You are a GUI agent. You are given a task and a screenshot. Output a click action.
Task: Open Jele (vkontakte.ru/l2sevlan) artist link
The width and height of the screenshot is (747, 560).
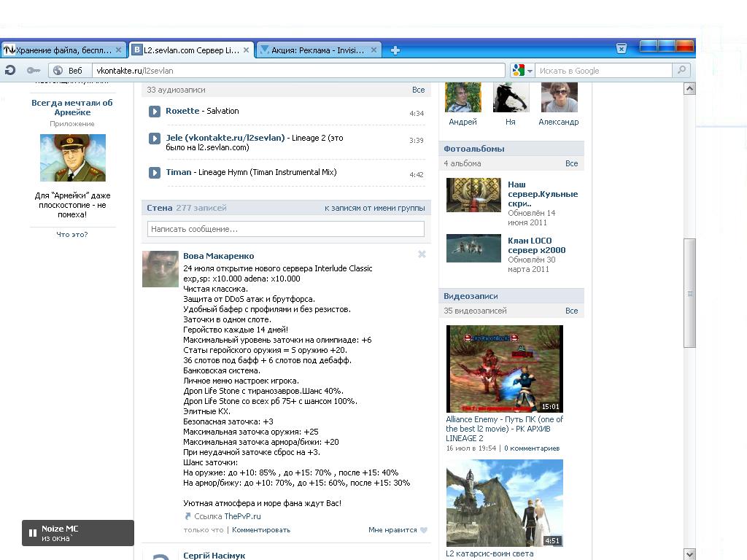coord(225,138)
